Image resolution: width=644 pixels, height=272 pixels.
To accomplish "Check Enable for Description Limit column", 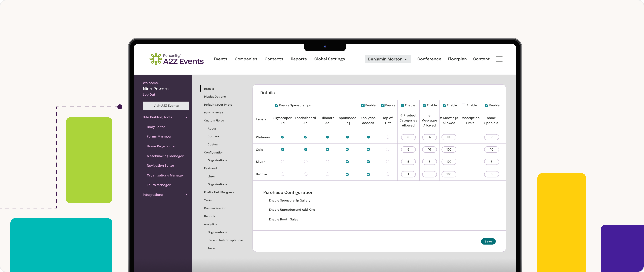I will pyautogui.click(x=463, y=105).
